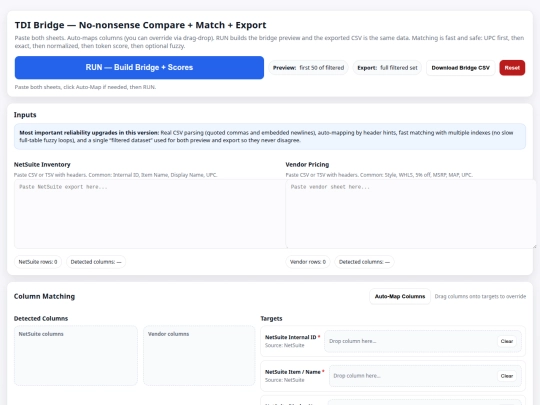540x405 pixels.
Task: Select the NetSuite Internal ID drop zone
Action: (x=423, y=341)
